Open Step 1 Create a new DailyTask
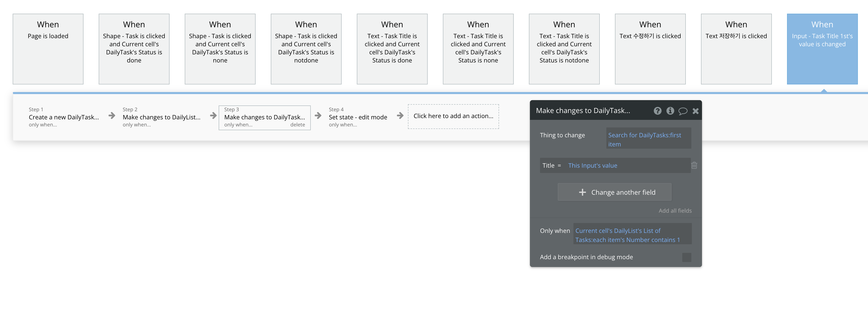 pos(64,117)
